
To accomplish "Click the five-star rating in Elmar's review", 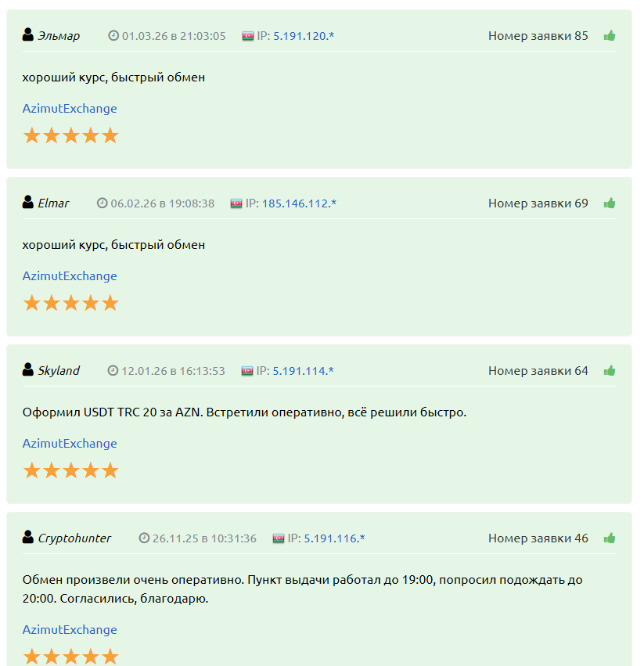I will 70,303.
